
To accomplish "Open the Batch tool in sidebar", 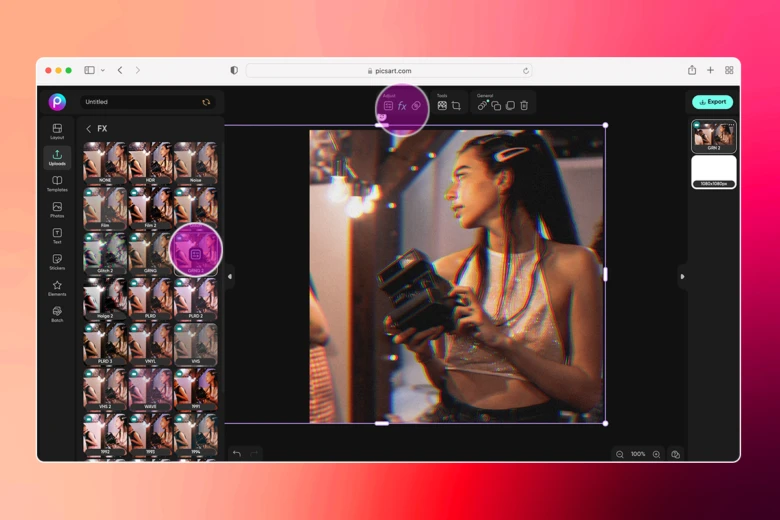I will [x=57, y=314].
